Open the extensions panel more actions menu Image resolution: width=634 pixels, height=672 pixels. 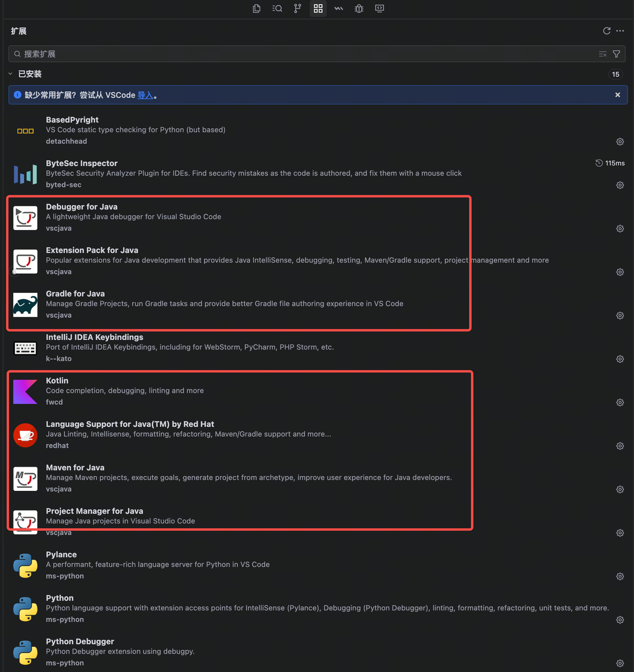620,31
